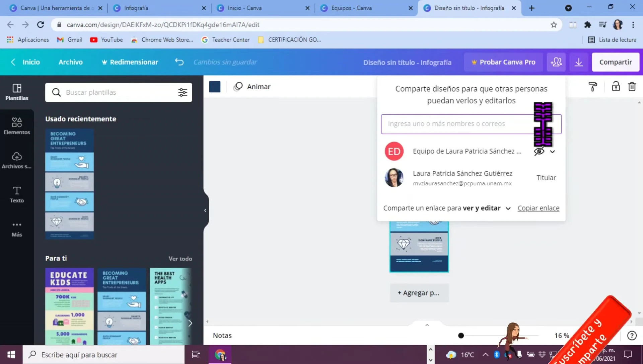The width and height of the screenshot is (643, 364).
Task: Switch to the Infografía browser tab
Action: click(x=159, y=8)
